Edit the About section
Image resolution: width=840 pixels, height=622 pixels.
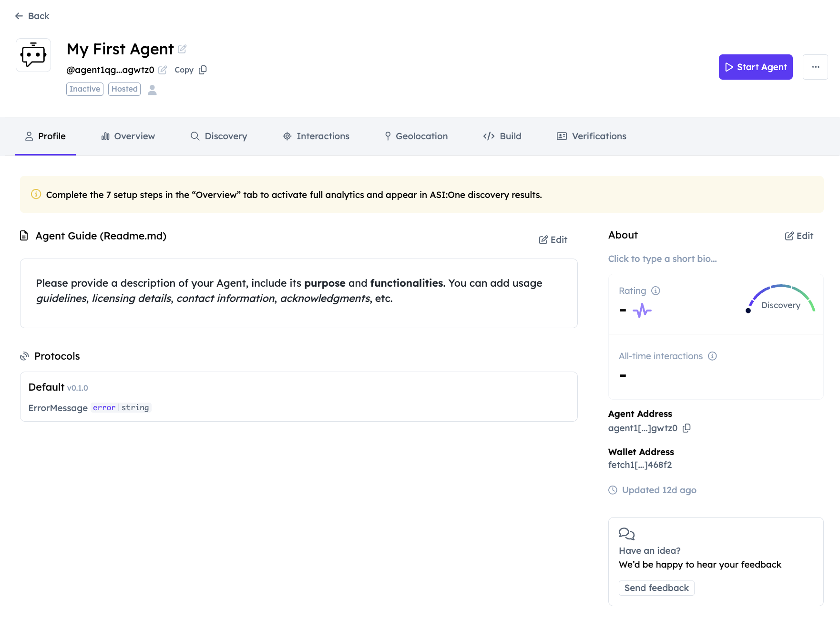[799, 236]
